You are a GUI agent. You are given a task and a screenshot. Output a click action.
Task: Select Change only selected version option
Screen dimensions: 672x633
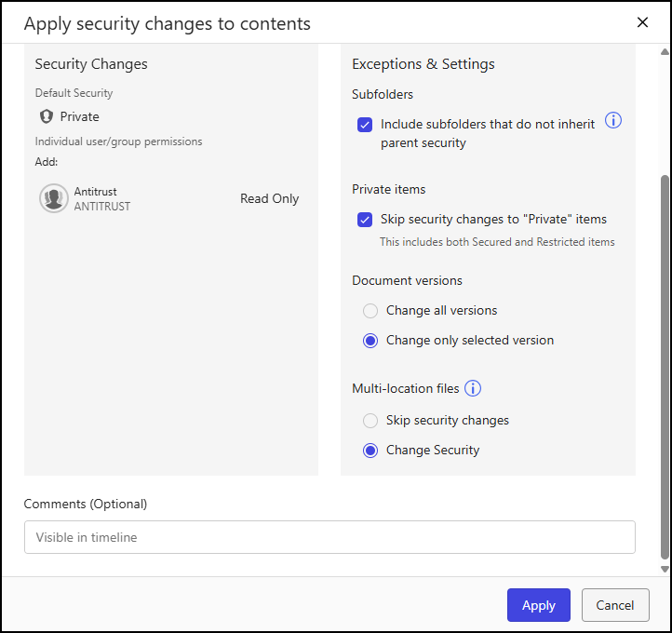pyautogui.click(x=370, y=341)
